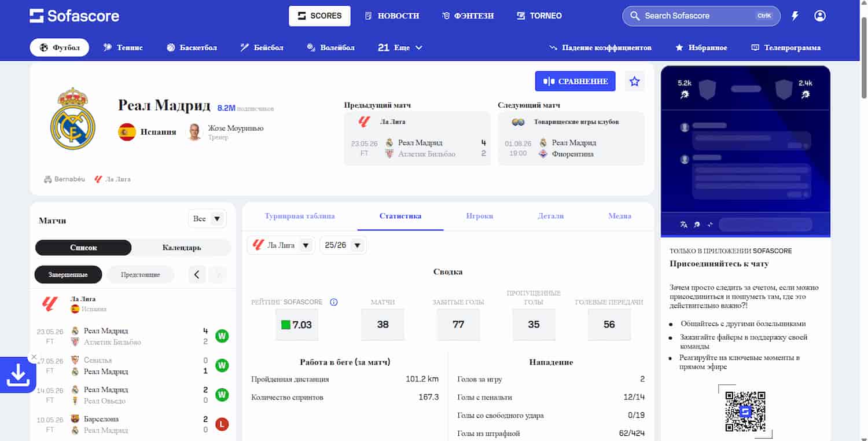Click the СРАВНЕНИЕ button

[575, 81]
